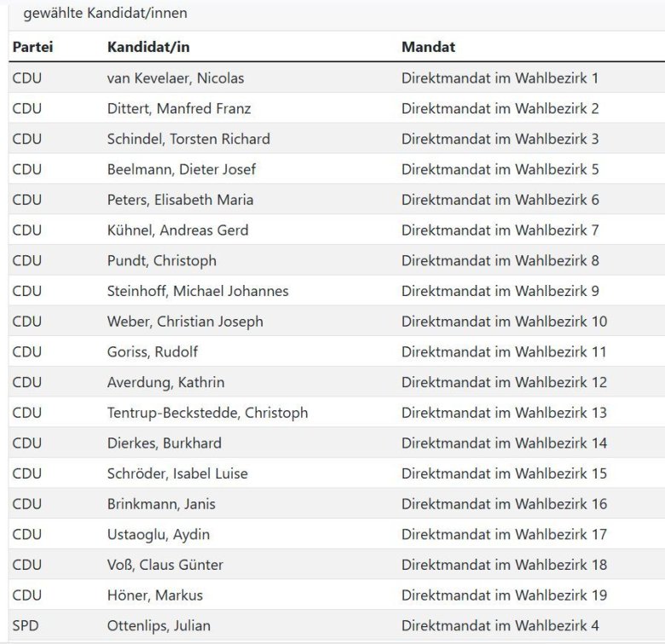Select candidate van Kevelaer, Nicolas
This screenshot has width=665, height=644.
pyautogui.click(x=176, y=78)
